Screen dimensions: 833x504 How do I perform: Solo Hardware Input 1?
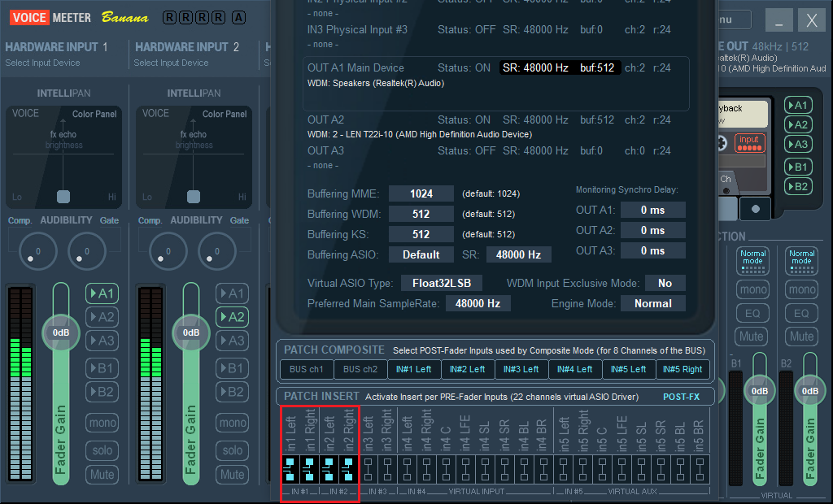click(x=102, y=450)
